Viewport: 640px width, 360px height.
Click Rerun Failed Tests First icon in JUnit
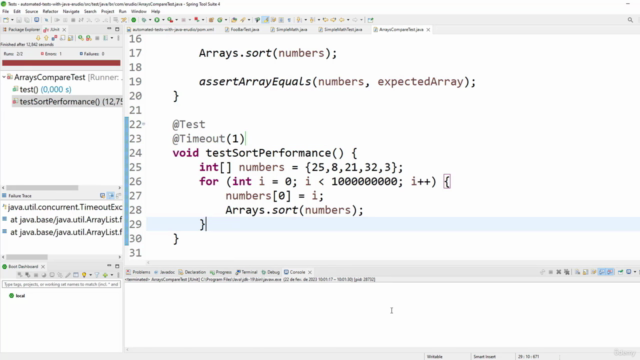coord(89,38)
